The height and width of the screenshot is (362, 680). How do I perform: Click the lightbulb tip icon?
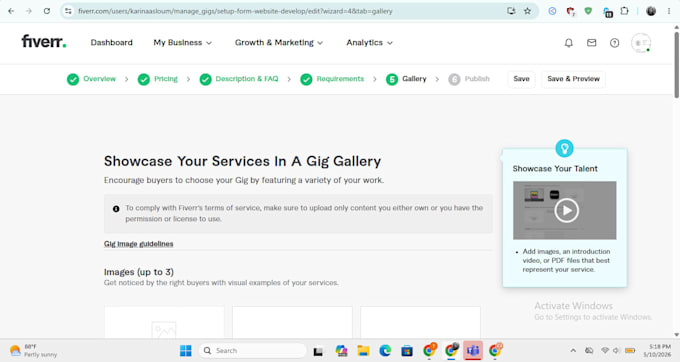[565, 148]
